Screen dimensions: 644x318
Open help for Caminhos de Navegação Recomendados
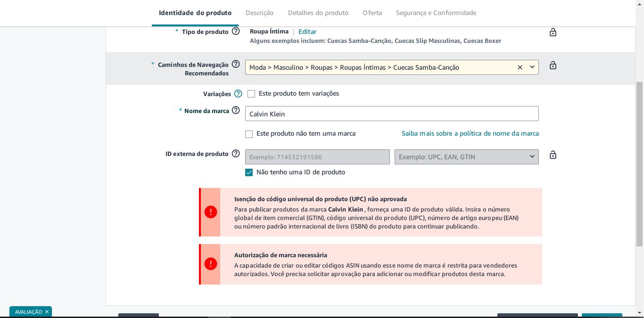[236, 65]
